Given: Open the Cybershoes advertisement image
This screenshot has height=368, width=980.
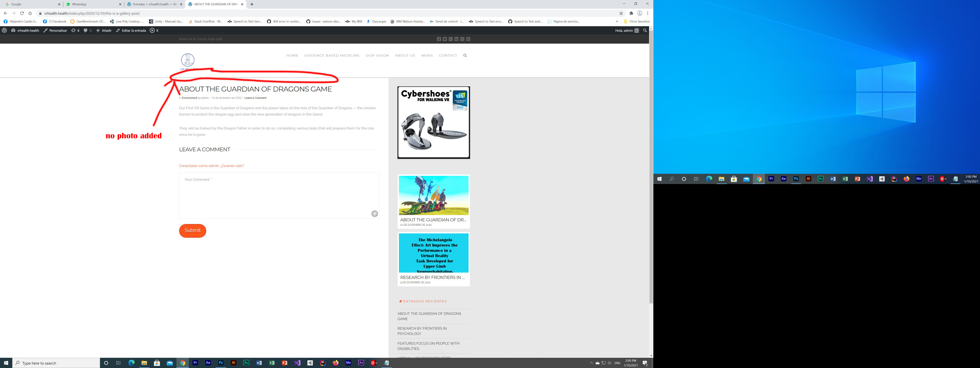Looking at the screenshot, I should tap(434, 123).
